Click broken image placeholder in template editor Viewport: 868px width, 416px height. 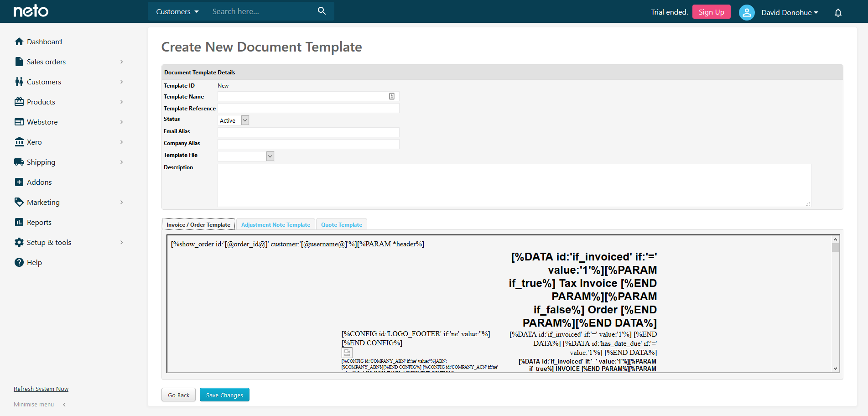point(347,353)
